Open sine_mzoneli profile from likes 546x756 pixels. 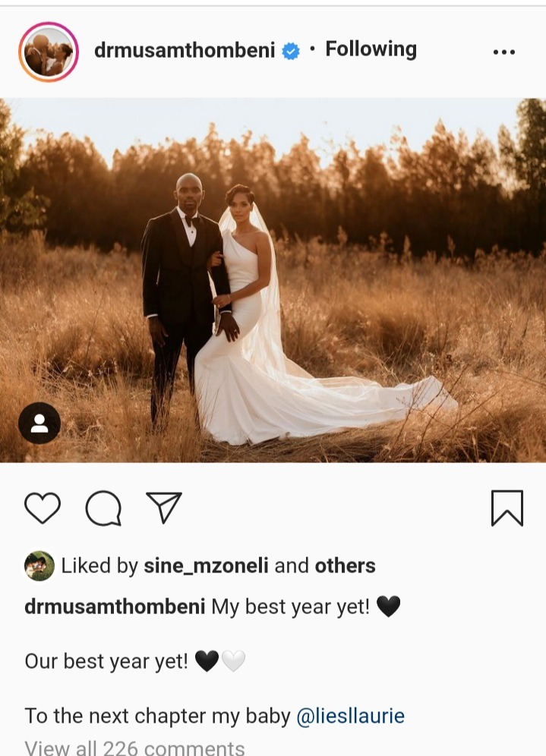206,566
